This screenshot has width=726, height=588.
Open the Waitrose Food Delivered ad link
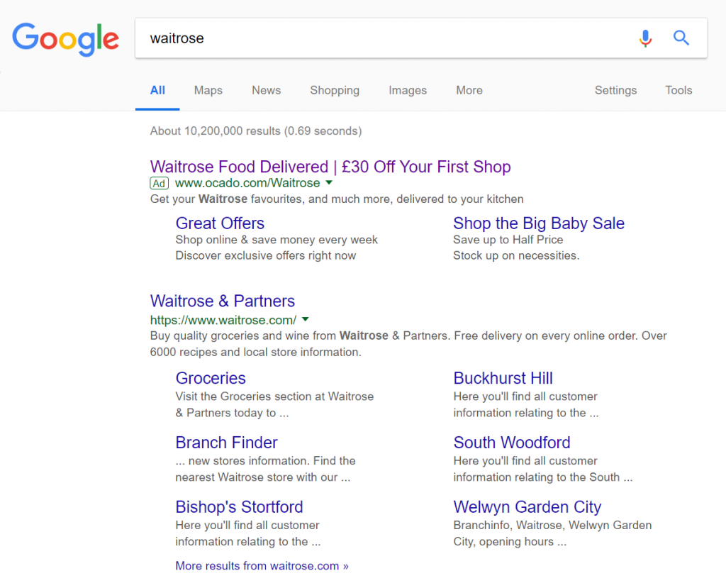click(x=330, y=167)
